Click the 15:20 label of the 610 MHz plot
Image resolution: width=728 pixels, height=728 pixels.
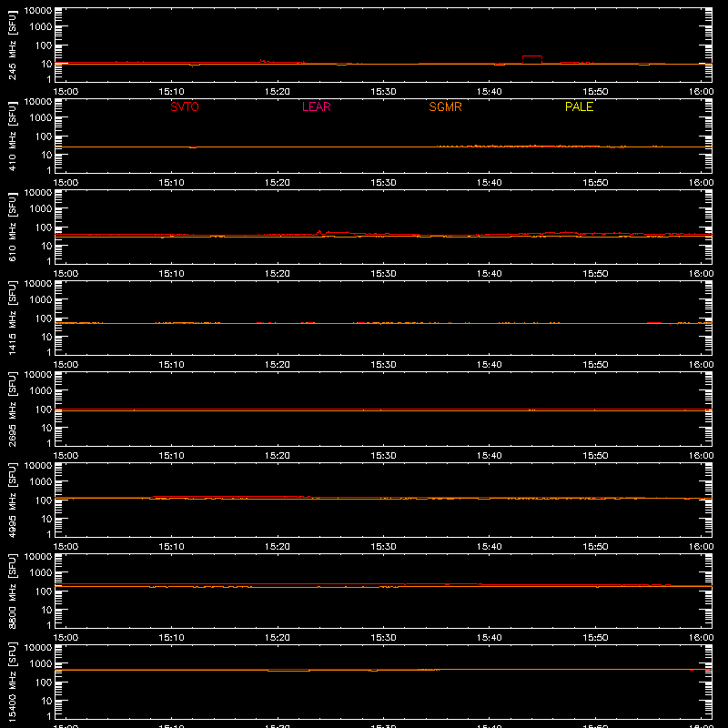pos(278,274)
